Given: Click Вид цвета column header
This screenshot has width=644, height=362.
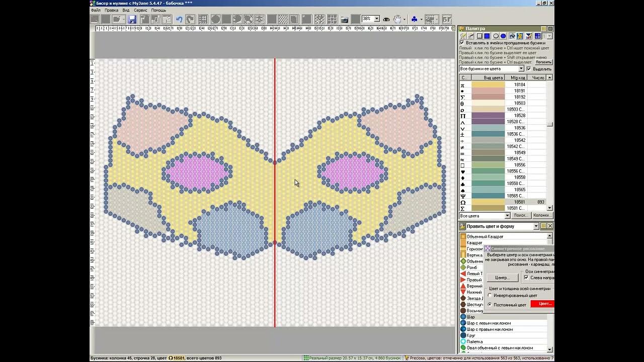Looking at the screenshot, I should 488,77.
